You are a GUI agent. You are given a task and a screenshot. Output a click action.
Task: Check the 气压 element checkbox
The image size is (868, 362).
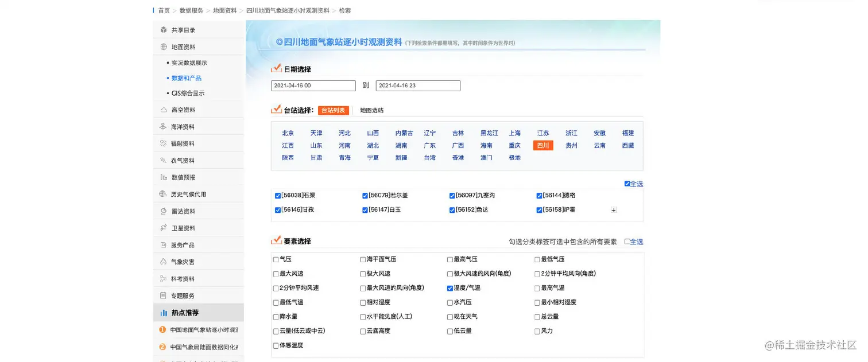click(276, 259)
